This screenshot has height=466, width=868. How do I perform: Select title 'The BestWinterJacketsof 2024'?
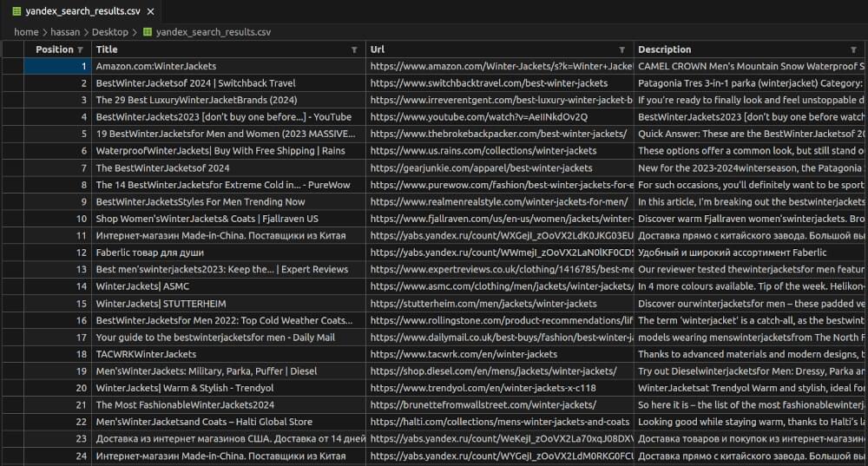pyautogui.click(x=228, y=167)
